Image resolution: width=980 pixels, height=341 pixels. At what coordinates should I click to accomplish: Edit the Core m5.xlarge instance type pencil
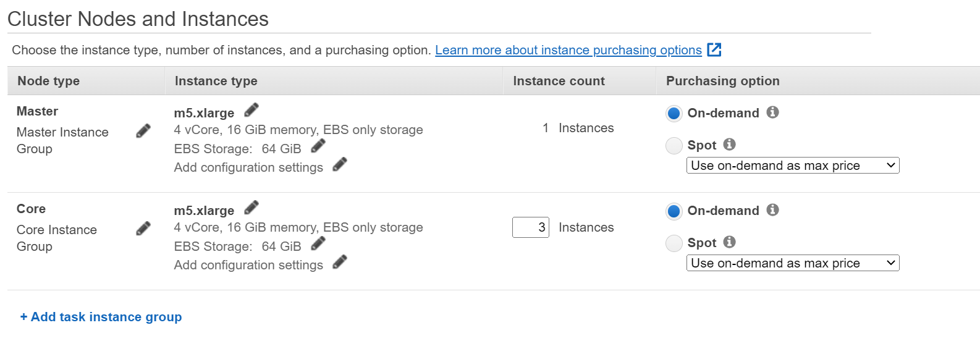pos(251,208)
